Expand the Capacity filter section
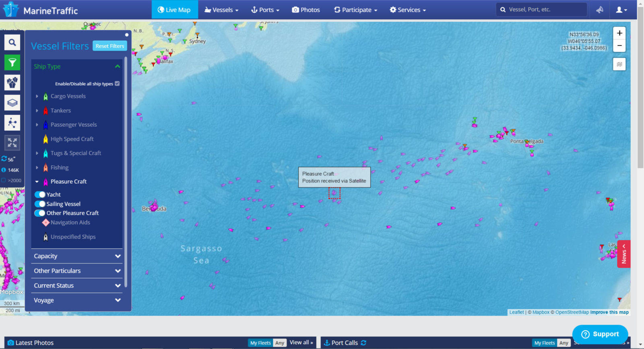The image size is (644, 349). (x=76, y=256)
